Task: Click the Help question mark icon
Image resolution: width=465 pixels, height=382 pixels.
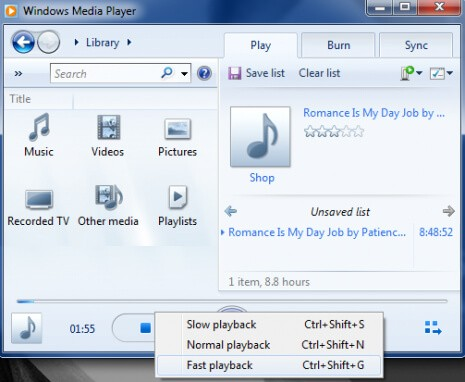Action: pos(204,73)
